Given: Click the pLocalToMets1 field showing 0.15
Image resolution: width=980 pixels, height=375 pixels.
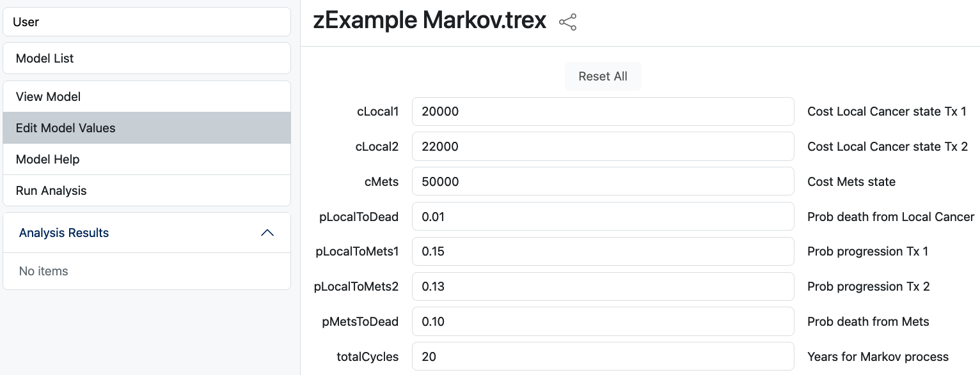Looking at the screenshot, I should (603, 251).
